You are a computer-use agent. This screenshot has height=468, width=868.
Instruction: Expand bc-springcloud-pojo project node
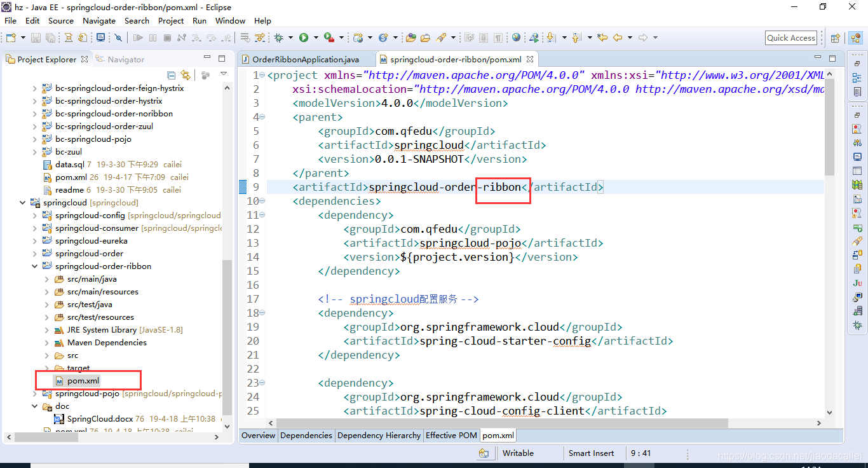point(34,139)
